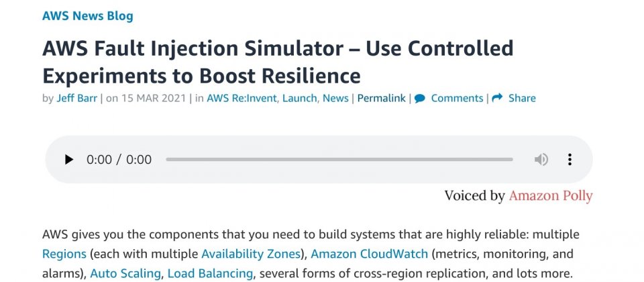This screenshot has height=282, width=644.
Task: Open the Permalink for this post
Action: [382, 98]
